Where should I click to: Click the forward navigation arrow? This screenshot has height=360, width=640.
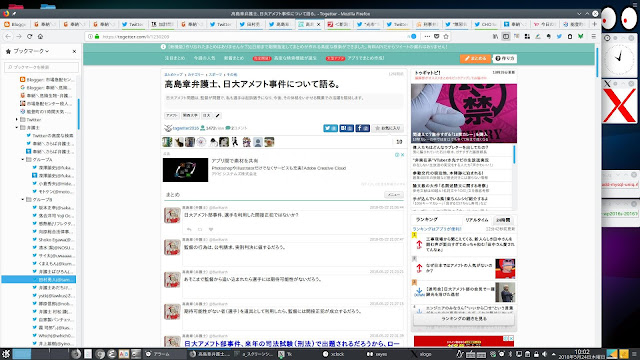(19, 36)
